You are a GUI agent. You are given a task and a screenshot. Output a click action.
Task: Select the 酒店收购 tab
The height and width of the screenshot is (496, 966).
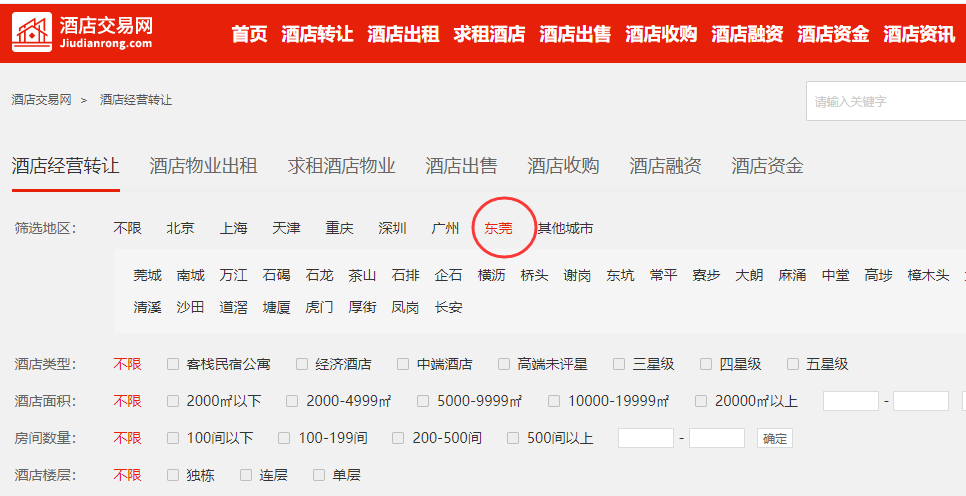563,166
